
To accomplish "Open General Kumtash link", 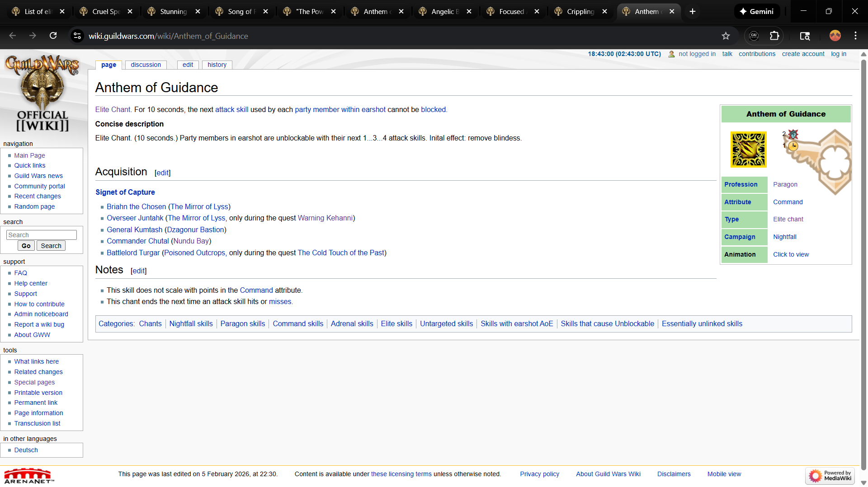I will pos(134,229).
